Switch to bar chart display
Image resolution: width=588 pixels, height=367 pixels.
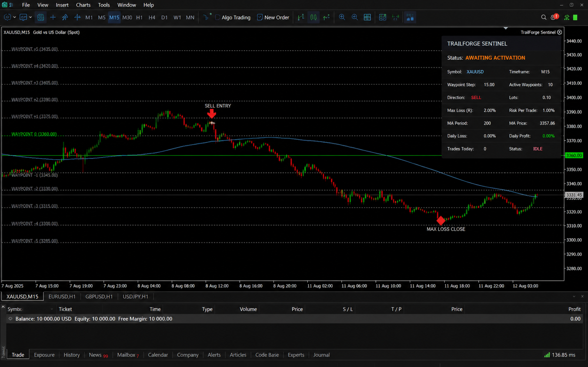tap(301, 17)
